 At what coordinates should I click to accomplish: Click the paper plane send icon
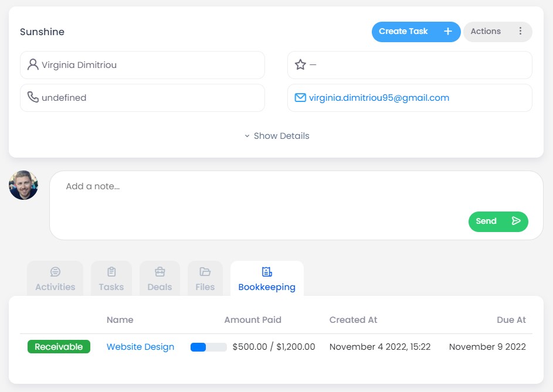pos(516,221)
